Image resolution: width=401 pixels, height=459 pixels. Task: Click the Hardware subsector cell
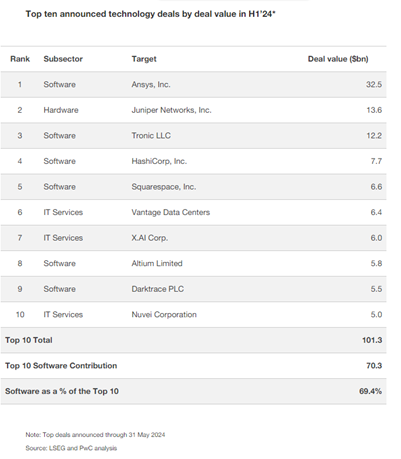click(61, 110)
